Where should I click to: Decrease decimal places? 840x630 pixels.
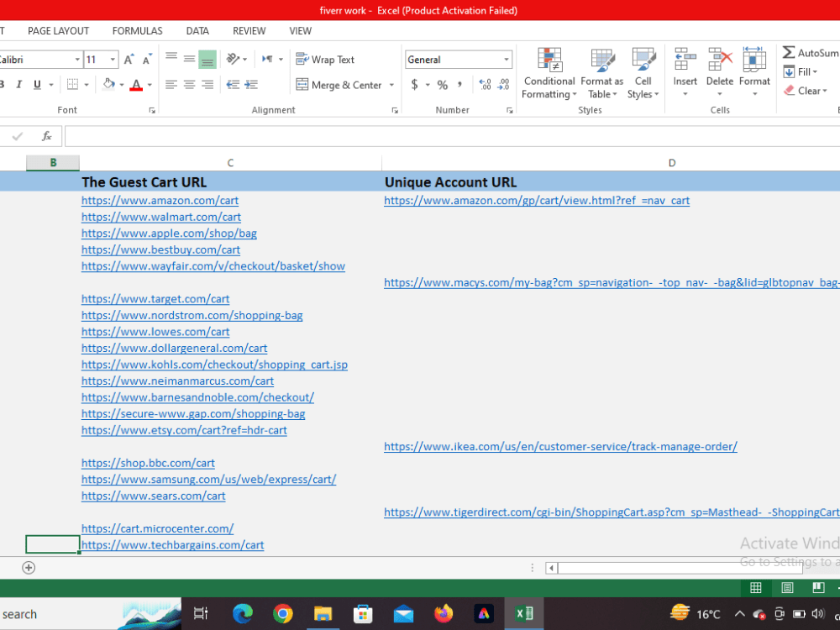tap(503, 85)
